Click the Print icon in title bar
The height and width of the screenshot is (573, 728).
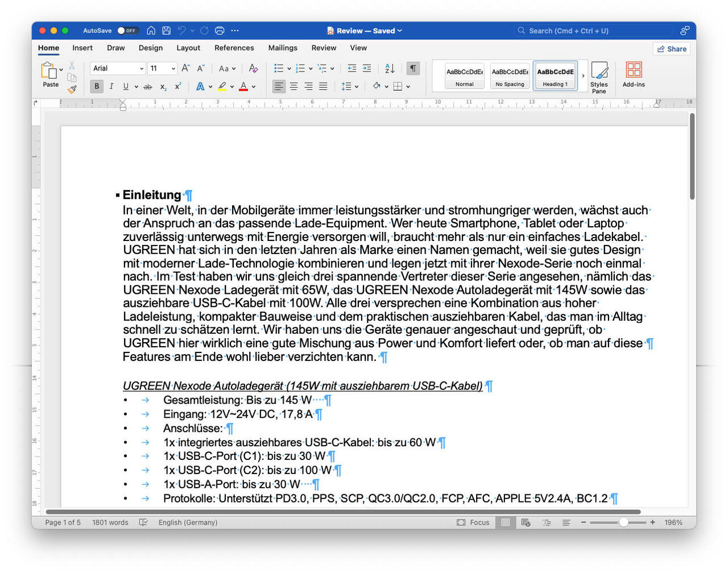(x=220, y=31)
